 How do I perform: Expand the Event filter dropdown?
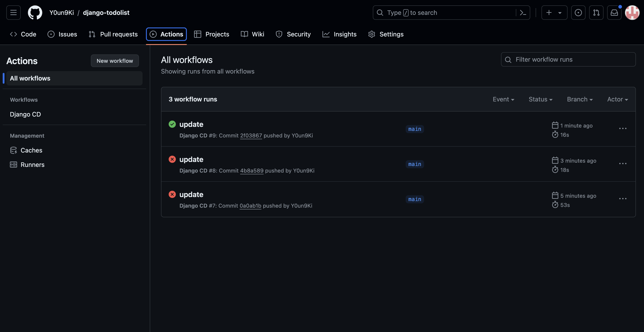[503, 99]
